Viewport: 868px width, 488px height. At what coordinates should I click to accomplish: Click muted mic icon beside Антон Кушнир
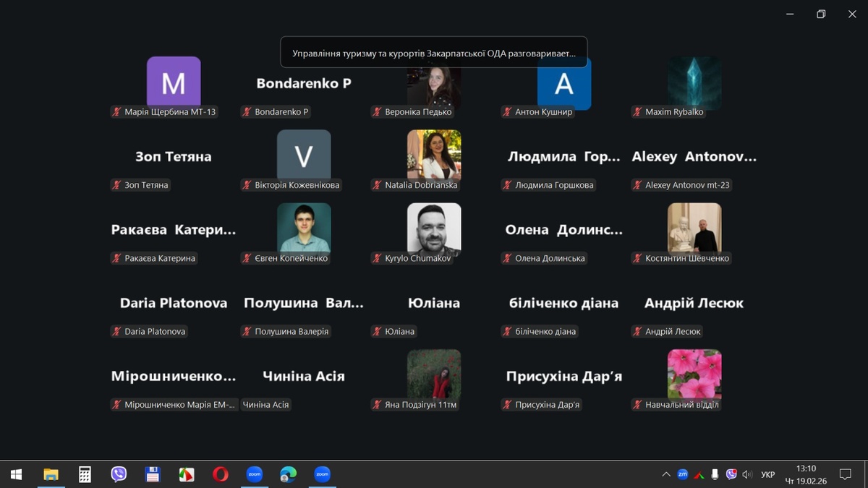506,112
